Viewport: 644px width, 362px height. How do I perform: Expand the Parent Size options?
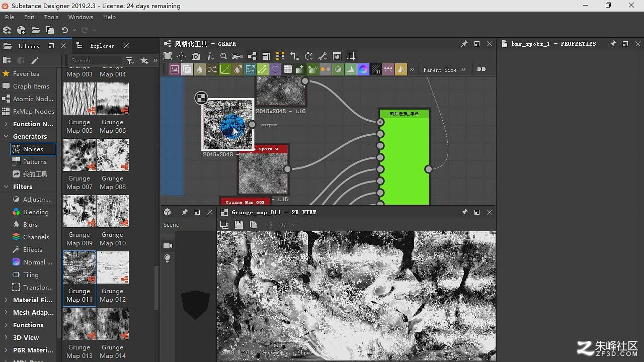[463, 69]
